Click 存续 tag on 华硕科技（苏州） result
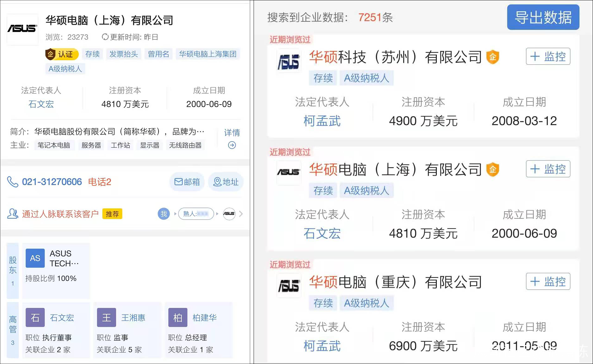This screenshot has height=364, width=593. point(323,78)
